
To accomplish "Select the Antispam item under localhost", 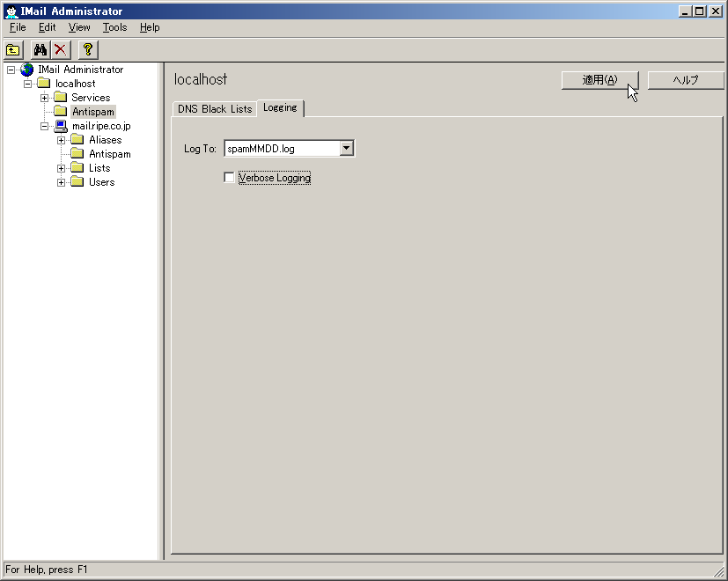I will [x=93, y=112].
